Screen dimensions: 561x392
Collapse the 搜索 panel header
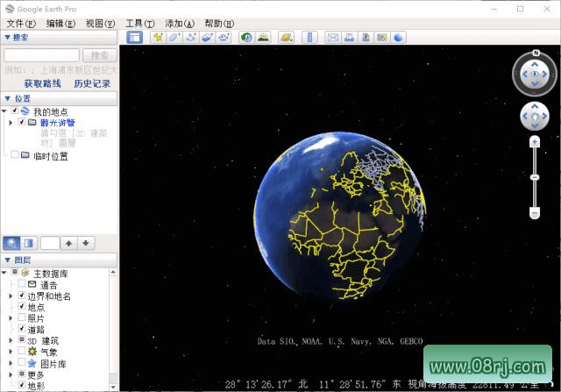(8, 38)
